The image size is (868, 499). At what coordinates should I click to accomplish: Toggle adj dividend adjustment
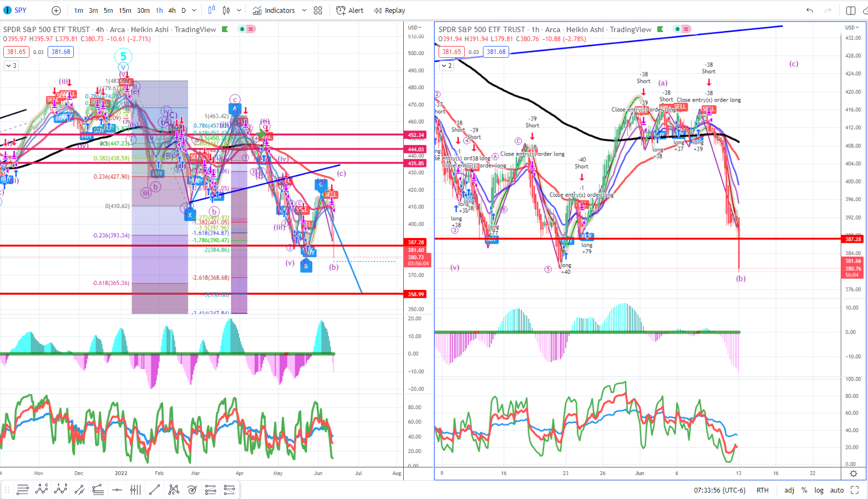pos(789,490)
